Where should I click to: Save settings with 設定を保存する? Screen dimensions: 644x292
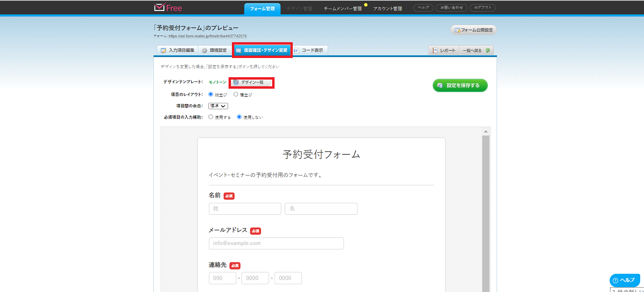[x=460, y=85]
